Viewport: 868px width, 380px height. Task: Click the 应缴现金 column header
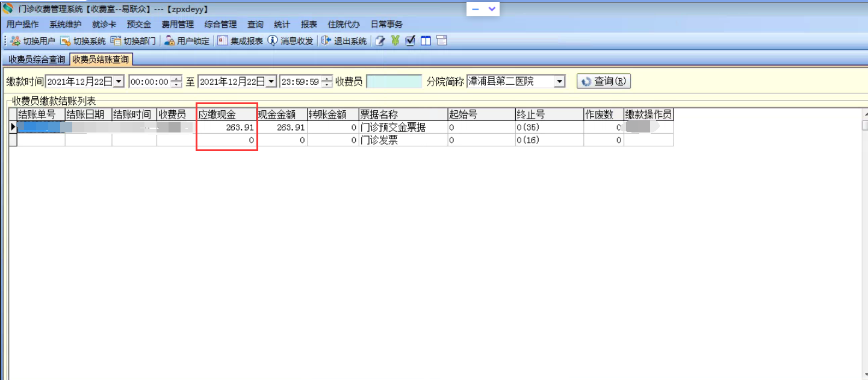[x=228, y=114]
